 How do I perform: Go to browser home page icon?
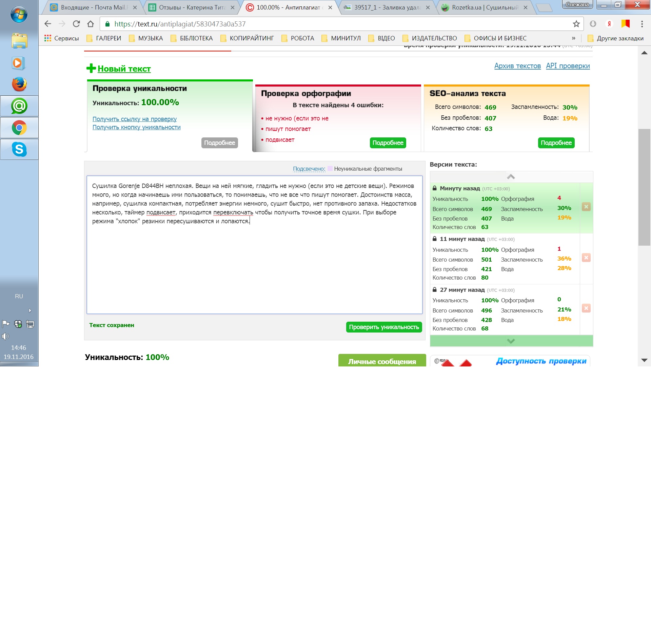tap(91, 24)
